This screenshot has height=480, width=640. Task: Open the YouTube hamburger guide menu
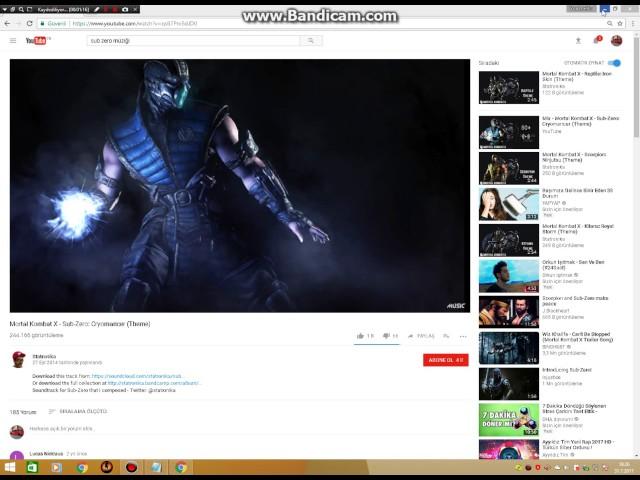pyautogui.click(x=13, y=40)
